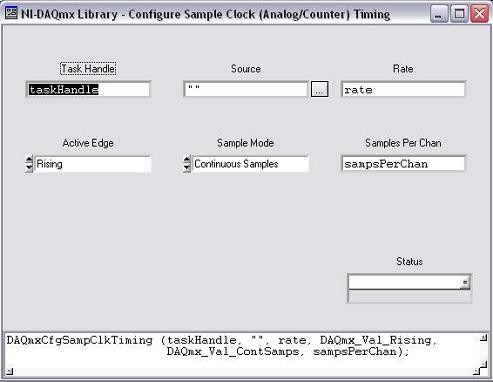Minimize the NI-DAQmx Library window
This screenshot has height=382, width=493.
(x=439, y=14)
